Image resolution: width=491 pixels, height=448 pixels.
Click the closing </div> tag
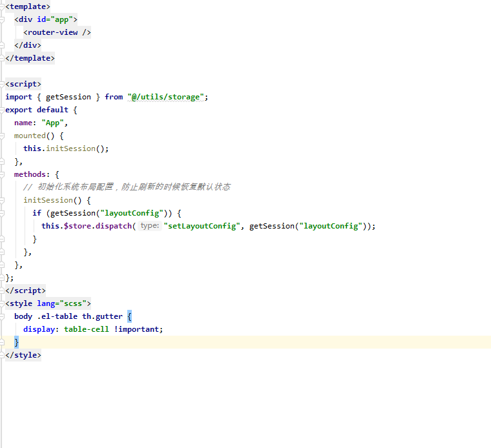pyautogui.click(x=28, y=45)
